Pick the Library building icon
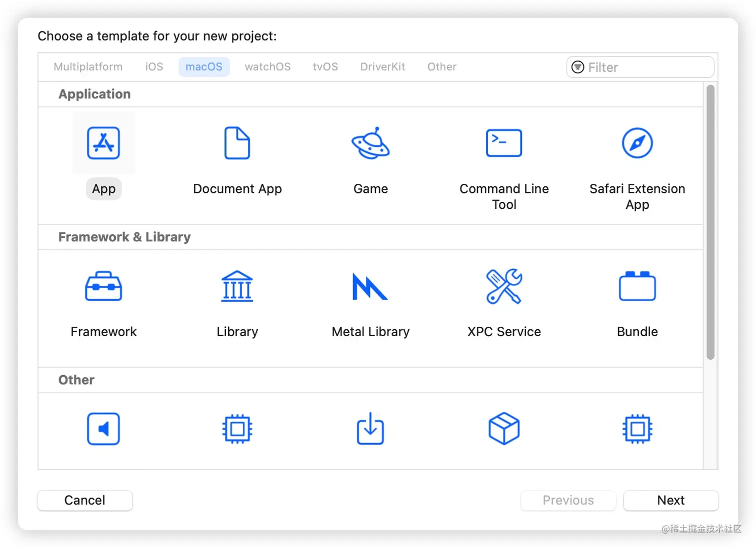 click(x=237, y=286)
